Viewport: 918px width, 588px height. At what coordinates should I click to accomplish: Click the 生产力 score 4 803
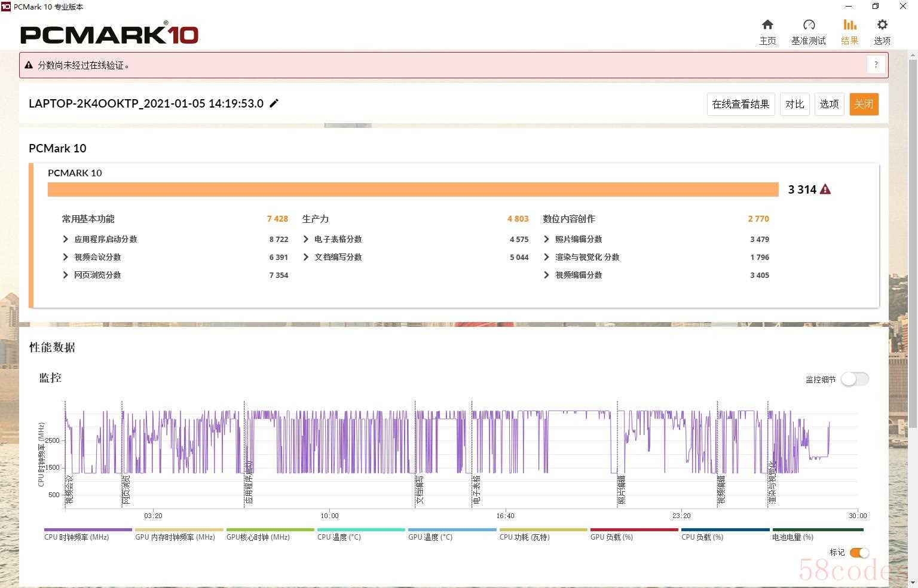click(518, 219)
